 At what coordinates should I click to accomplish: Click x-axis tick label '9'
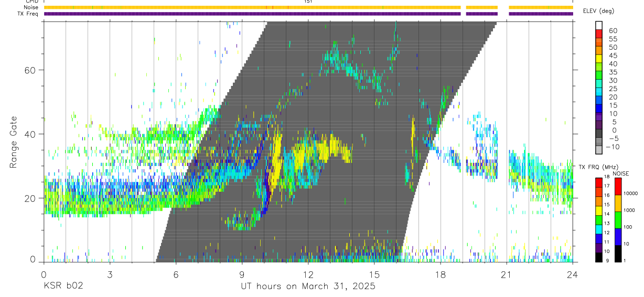(x=242, y=274)
